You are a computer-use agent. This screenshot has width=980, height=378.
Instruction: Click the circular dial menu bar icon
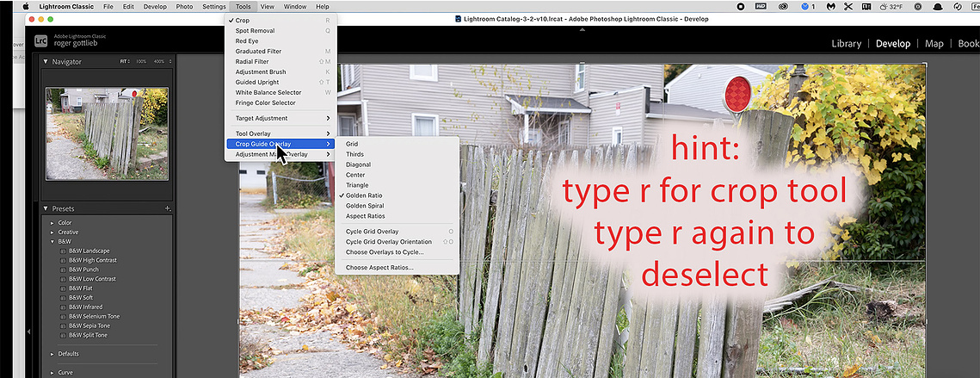point(918,6)
